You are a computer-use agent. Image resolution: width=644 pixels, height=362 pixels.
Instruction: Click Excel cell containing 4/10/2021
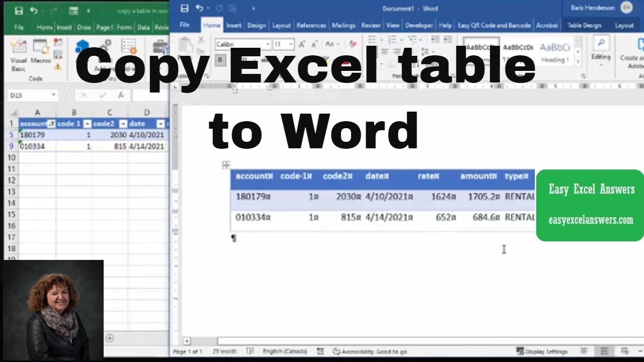click(x=147, y=135)
